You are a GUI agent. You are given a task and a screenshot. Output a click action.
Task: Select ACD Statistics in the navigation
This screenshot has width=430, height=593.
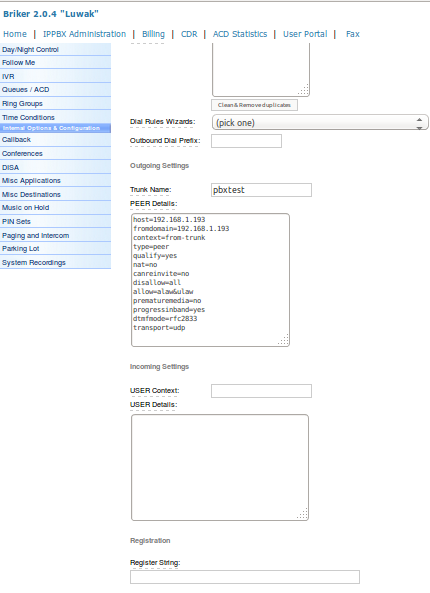[240, 34]
